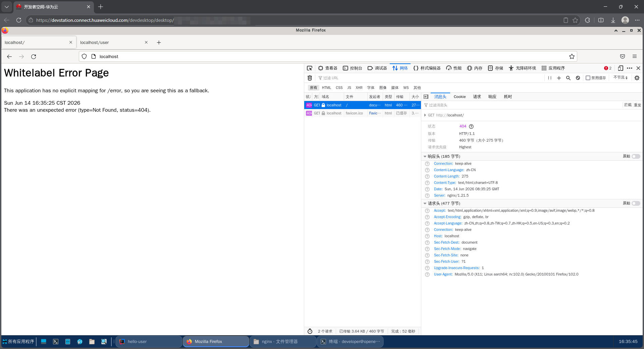644x349 pixels.
Task: Open devtools more options menu
Action: pos(629,68)
